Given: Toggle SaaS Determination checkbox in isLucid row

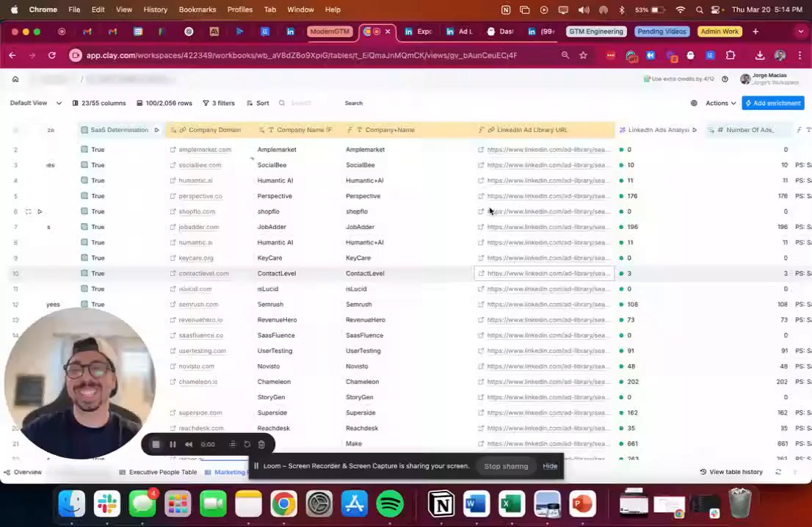Looking at the screenshot, I should tap(84, 289).
